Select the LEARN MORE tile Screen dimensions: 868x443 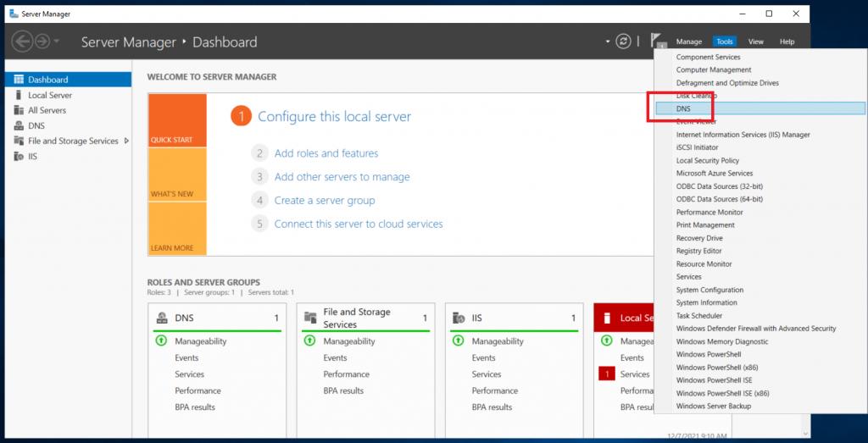[x=177, y=229]
